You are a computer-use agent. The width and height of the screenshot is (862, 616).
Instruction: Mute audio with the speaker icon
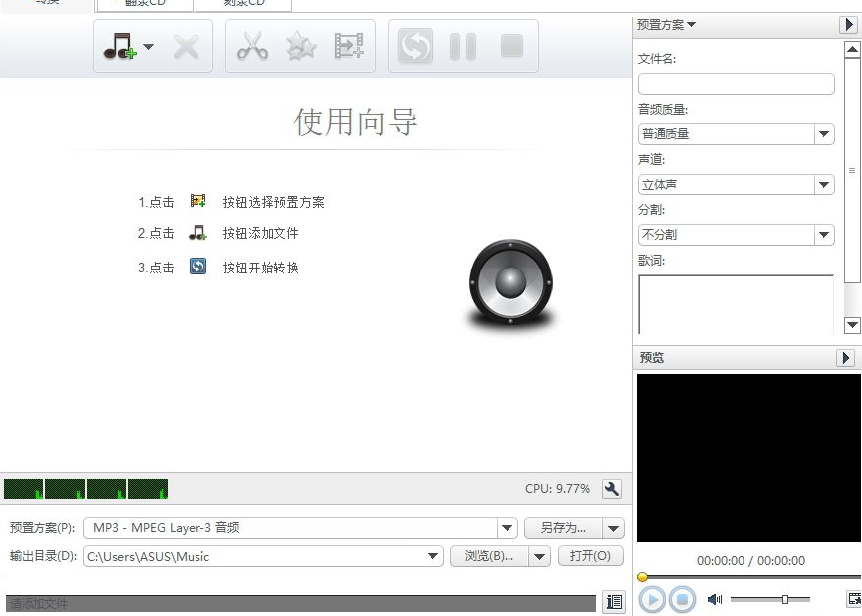point(714,599)
